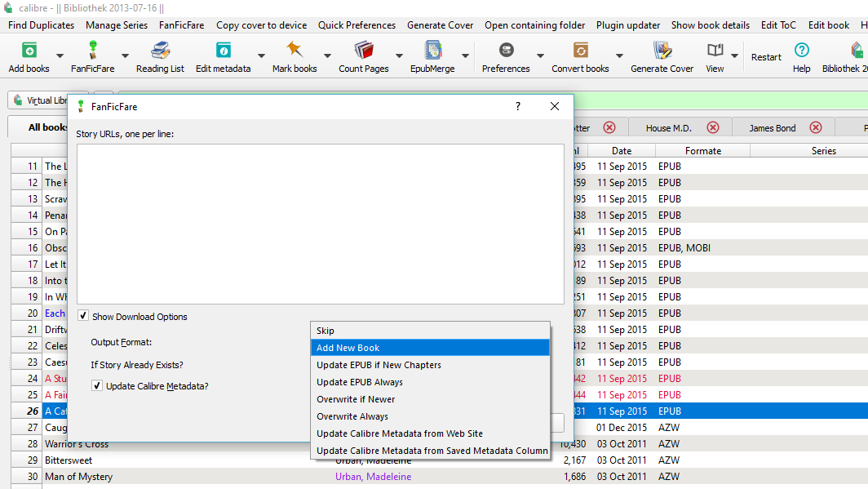This screenshot has width=868, height=489.
Task: Sort by the Date column header
Action: point(622,151)
